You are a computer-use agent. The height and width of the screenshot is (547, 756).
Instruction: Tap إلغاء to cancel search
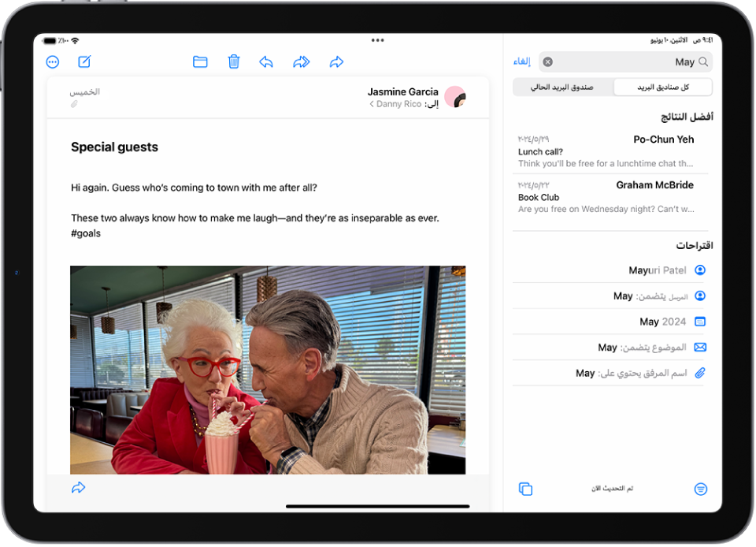521,61
